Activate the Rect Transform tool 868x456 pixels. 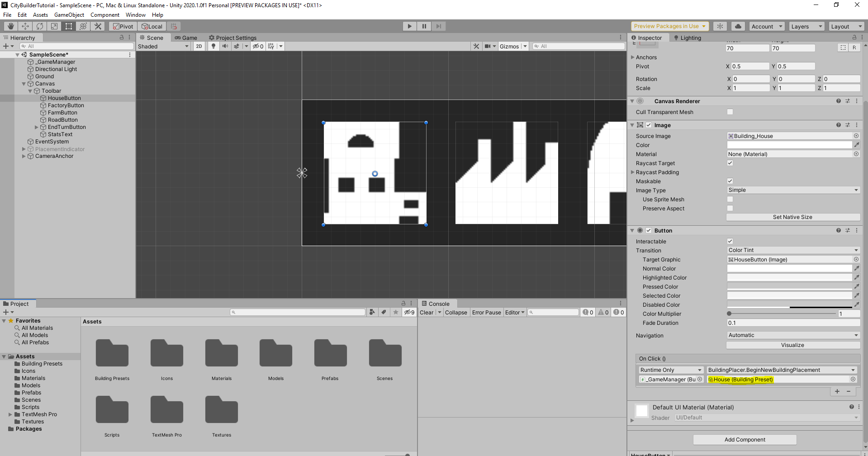coord(69,26)
